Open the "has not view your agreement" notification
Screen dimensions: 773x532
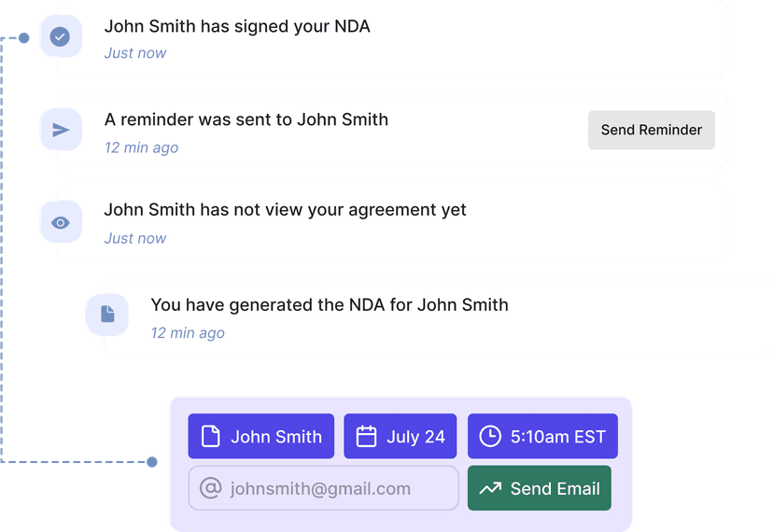[x=392, y=222]
